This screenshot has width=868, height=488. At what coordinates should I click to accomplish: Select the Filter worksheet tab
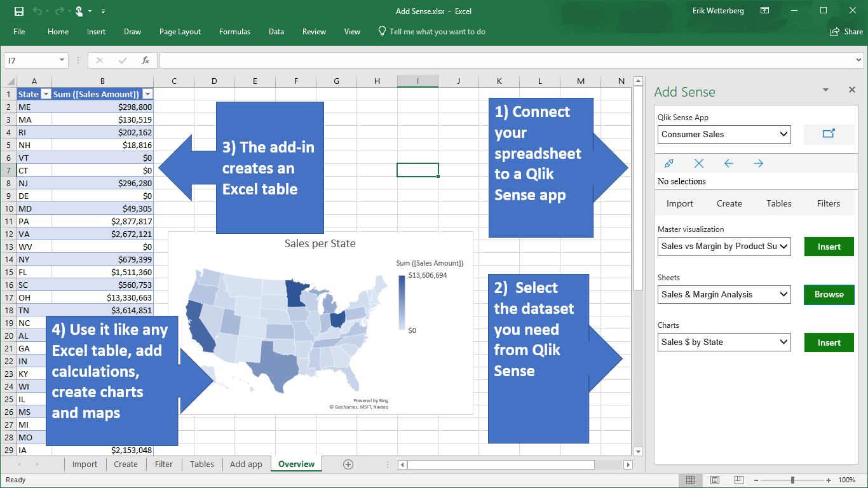click(164, 464)
